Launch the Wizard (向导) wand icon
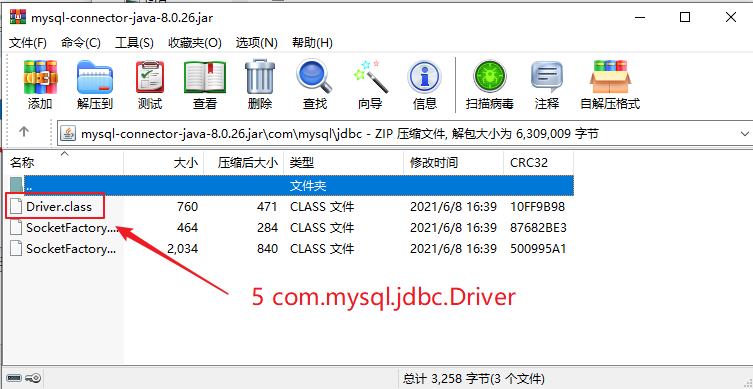The width and height of the screenshot is (753, 389). [x=370, y=77]
